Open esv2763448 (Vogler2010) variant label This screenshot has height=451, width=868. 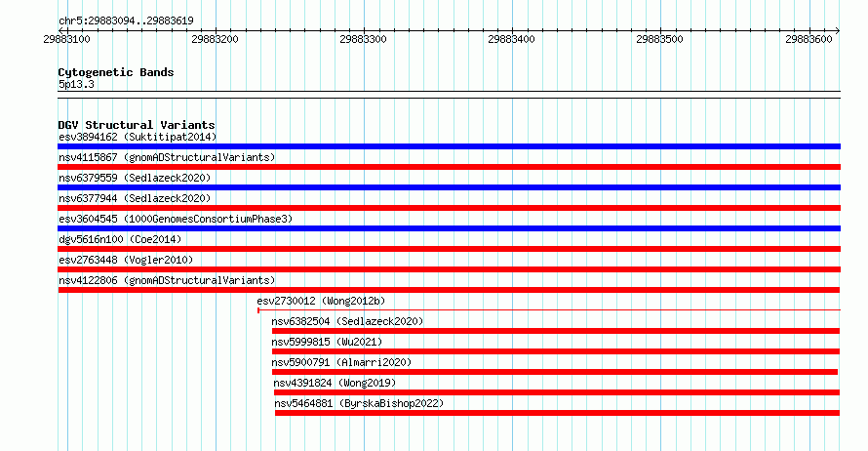coord(126,260)
